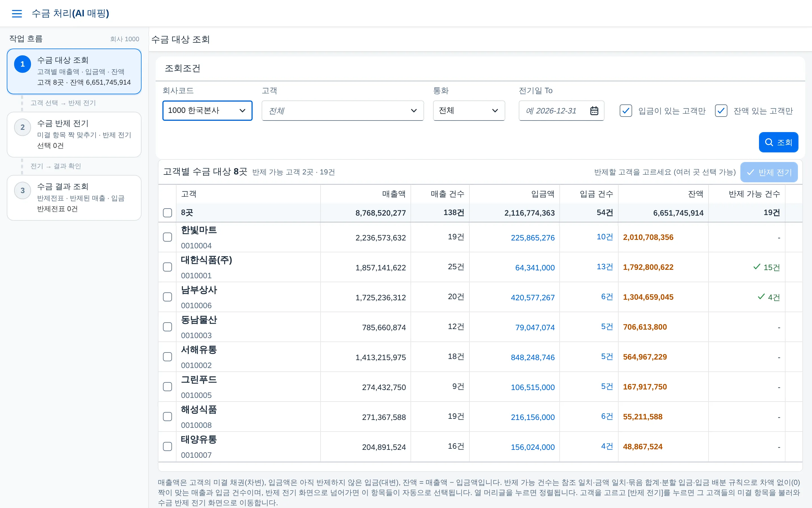812x508 pixels.
Task: Open the 회사코드 dropdown showing 1000 한국본사
Action: click(207, 111)
